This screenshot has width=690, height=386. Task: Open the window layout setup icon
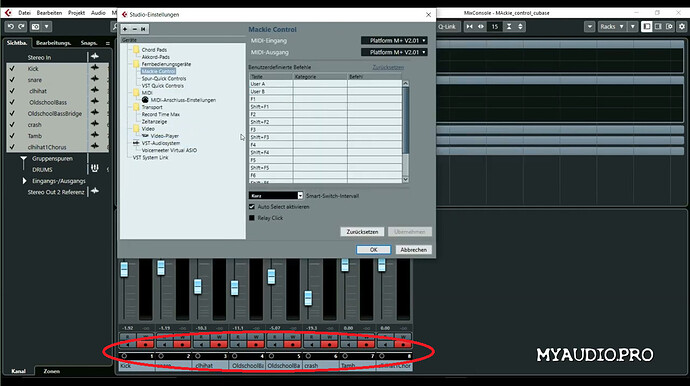point(669,27)
